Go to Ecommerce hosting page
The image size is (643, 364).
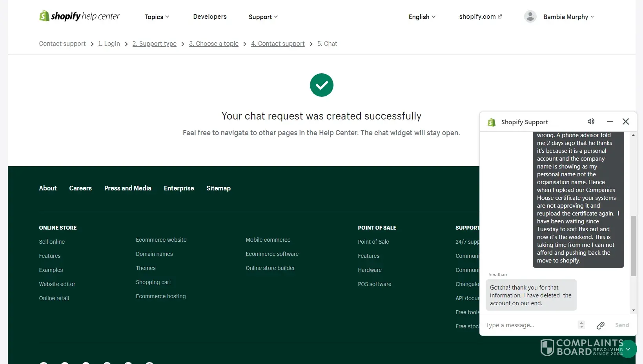click(x=161, y=296)
